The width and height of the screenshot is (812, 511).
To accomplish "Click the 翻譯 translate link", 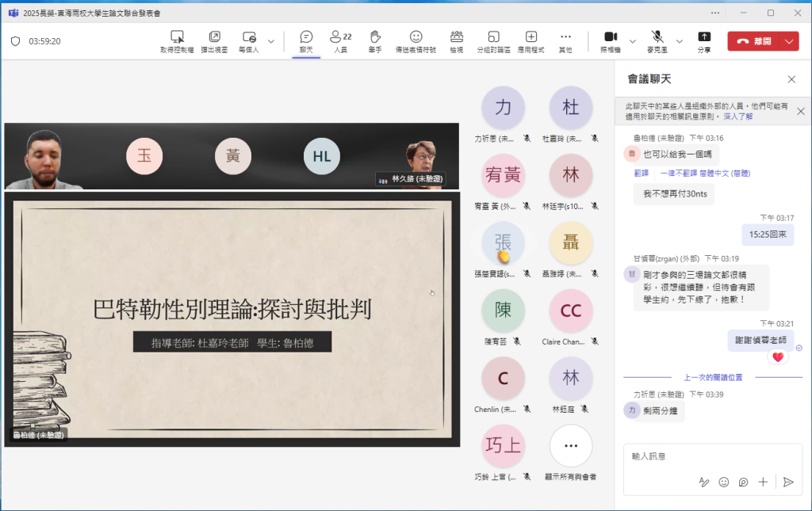I will 641,174.
